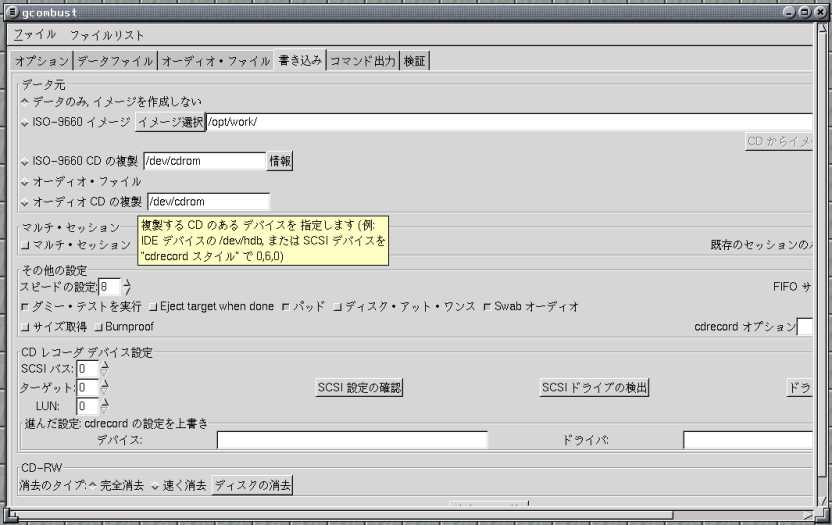Image resolution: width=832 pixels, height=525 pixels.
Task: Enable the Burnproof checkbox
Action: pyautogui.click(x=98, y=327)
